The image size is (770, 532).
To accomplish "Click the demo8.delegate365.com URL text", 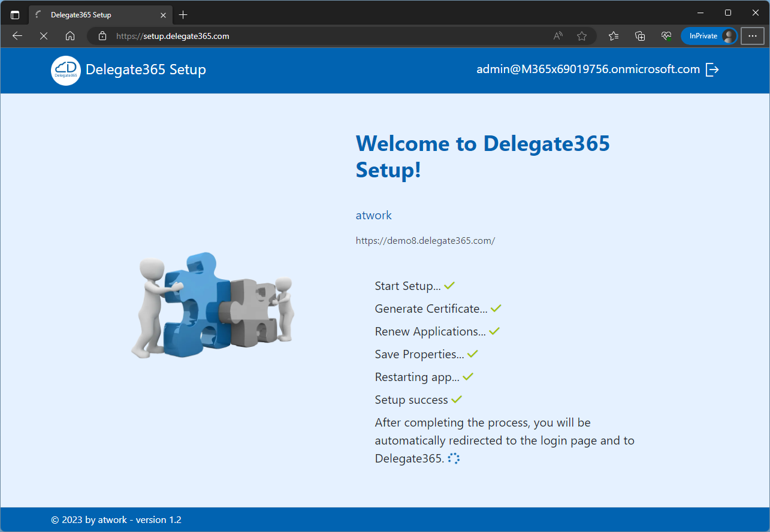I will tap(425, 241).
